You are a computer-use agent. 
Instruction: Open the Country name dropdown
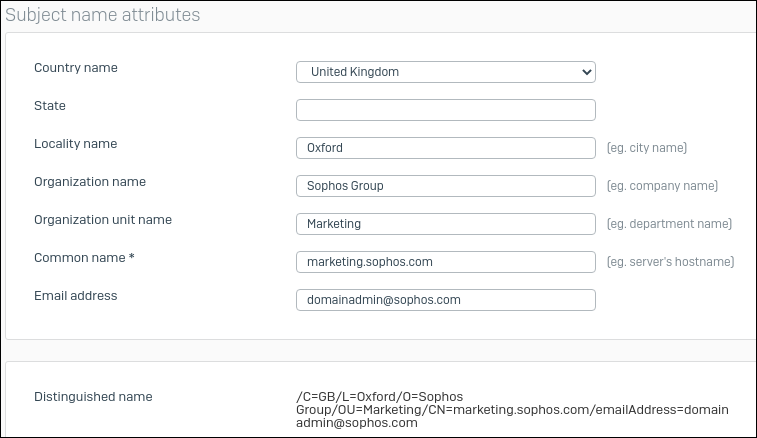click(x=445, y=72)
